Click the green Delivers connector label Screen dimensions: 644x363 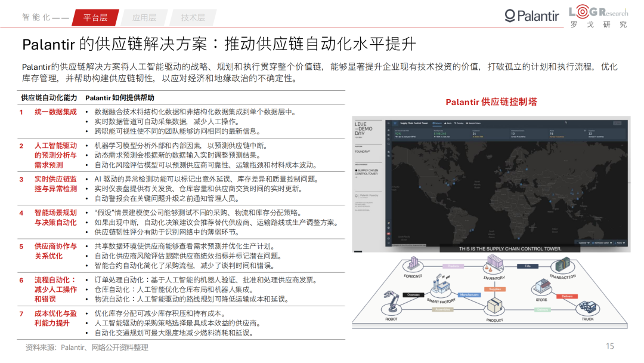[542, 309]
